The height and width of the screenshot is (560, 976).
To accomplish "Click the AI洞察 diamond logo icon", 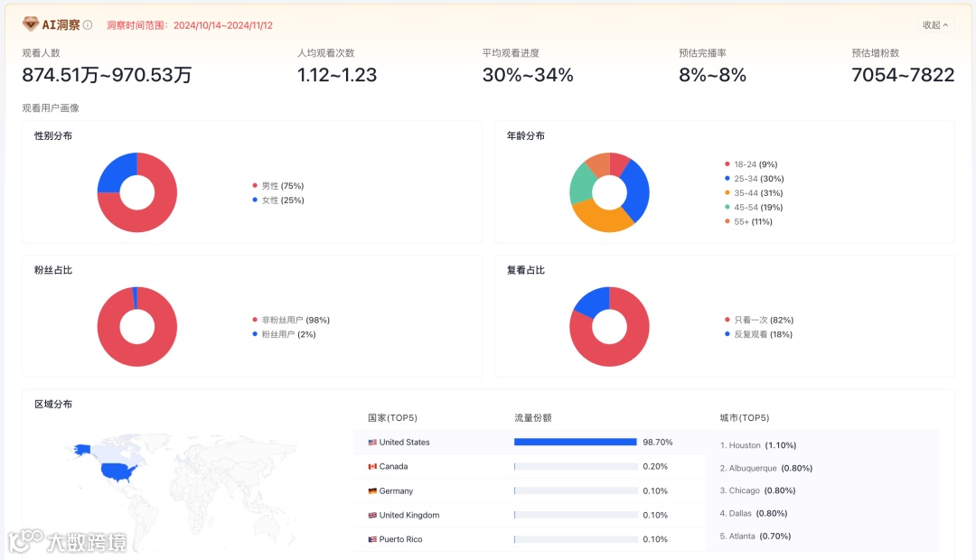I will [x=31, y=24].
